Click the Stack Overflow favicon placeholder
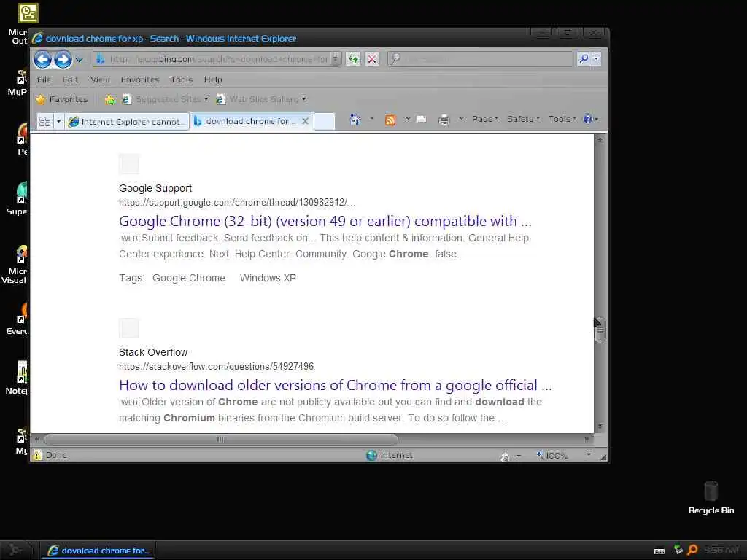The image size is (747, 560). (128, 328)
